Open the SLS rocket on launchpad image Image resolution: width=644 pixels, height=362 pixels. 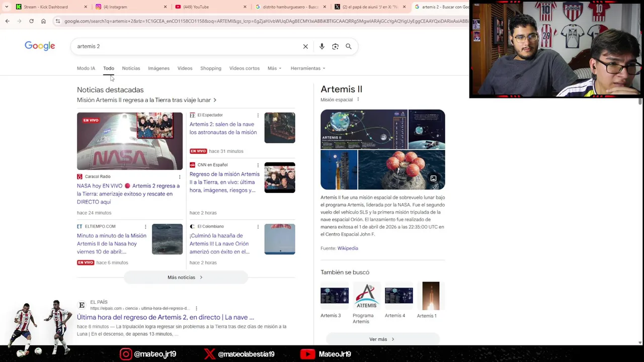click(x=339, y=169)
